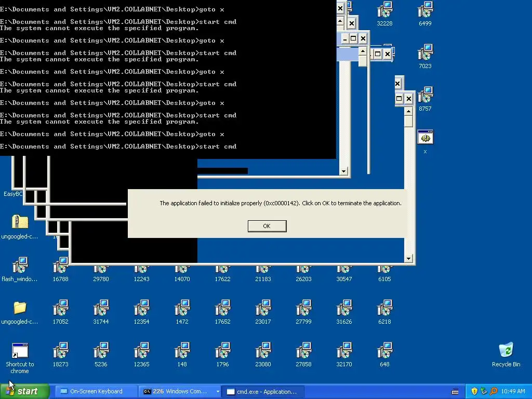
Task: Open the Recycle Bin icon
Action: [506, 354]
